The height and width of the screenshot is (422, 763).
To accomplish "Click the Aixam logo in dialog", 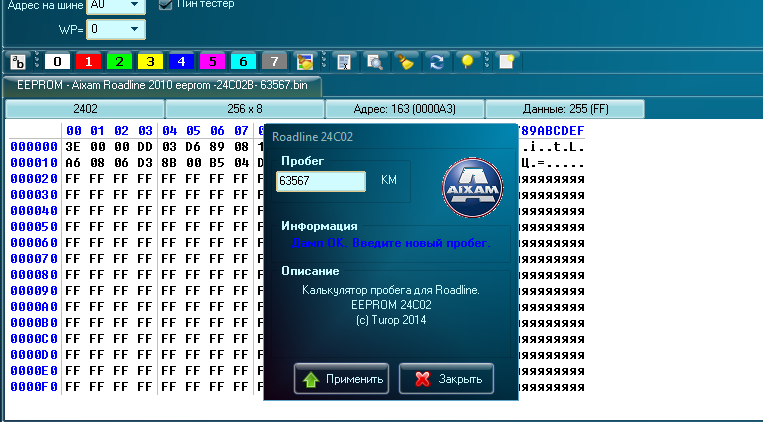I will 472,187.
